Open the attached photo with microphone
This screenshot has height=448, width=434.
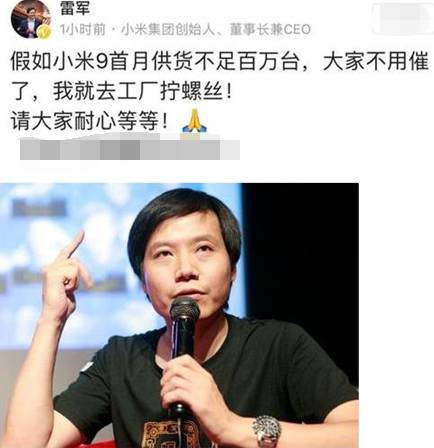coord(179,315)
